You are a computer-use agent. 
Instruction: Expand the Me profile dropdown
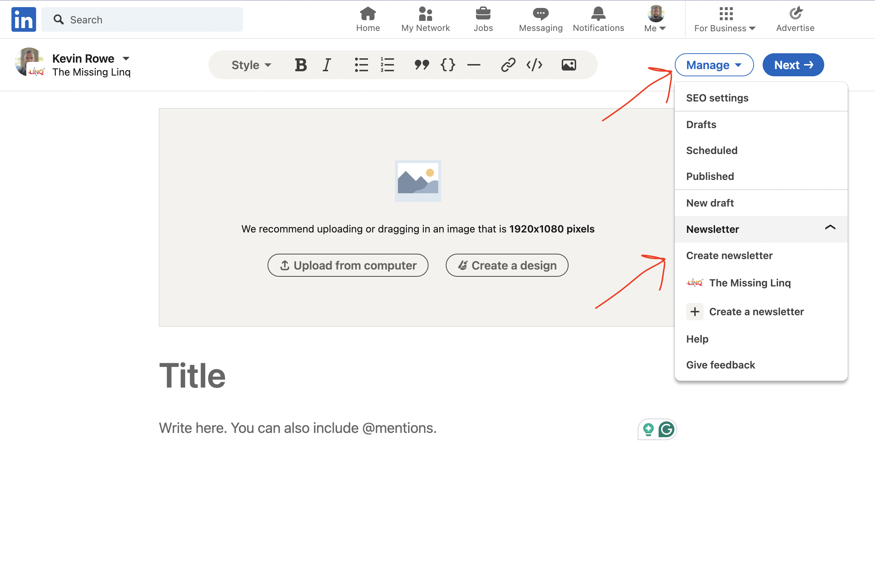click(x=654, y=19)
